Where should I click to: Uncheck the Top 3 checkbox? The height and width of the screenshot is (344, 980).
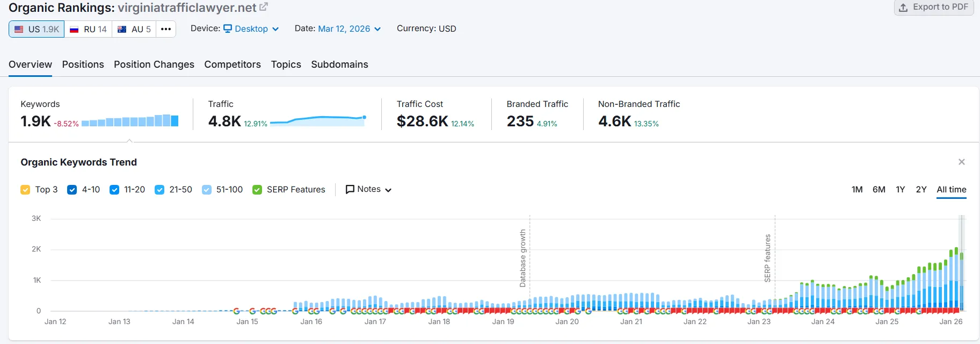tap(25, 190)
